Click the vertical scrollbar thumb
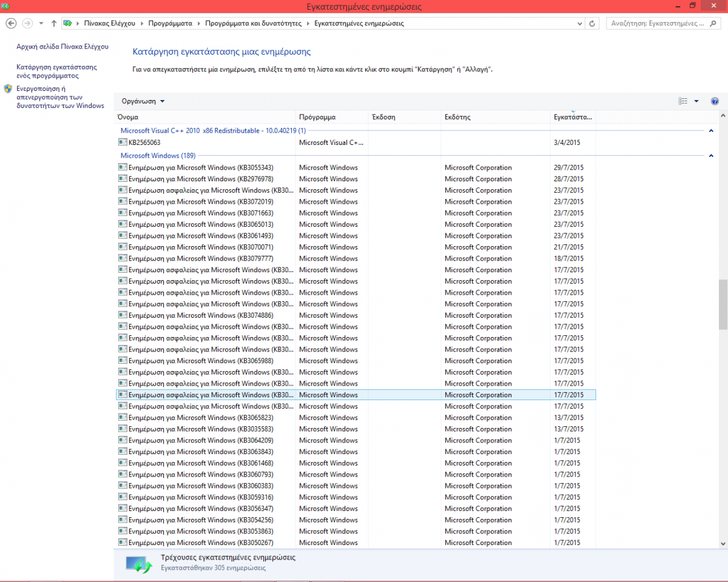728x582 pixels. point(723,304)
